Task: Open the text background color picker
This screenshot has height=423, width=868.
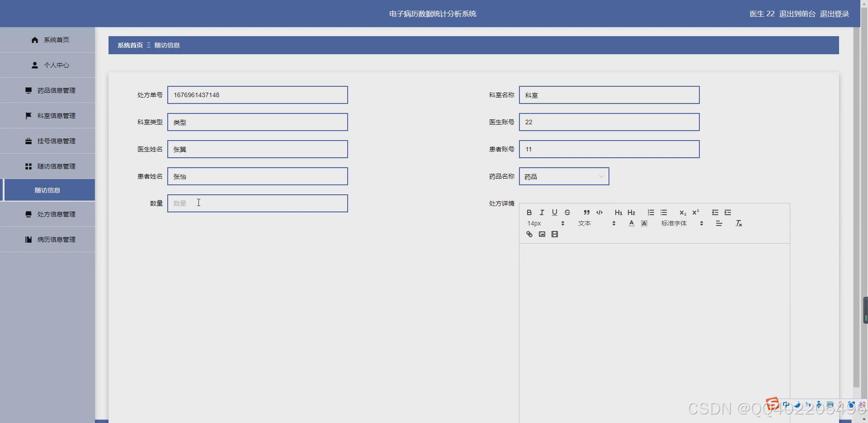Action: [644, 223]
